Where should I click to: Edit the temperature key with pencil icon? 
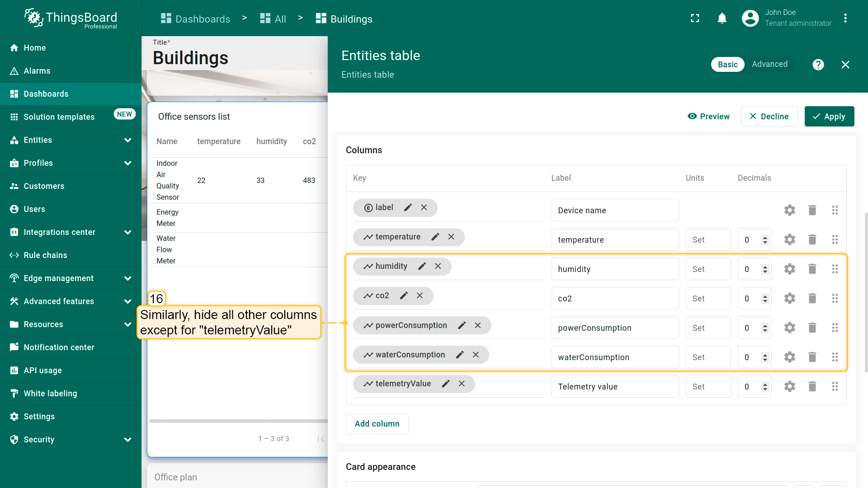435,237
